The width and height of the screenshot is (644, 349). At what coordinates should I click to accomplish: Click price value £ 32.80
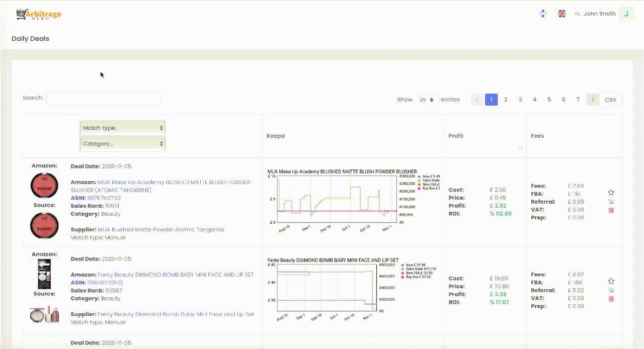(x=499, y=286)
